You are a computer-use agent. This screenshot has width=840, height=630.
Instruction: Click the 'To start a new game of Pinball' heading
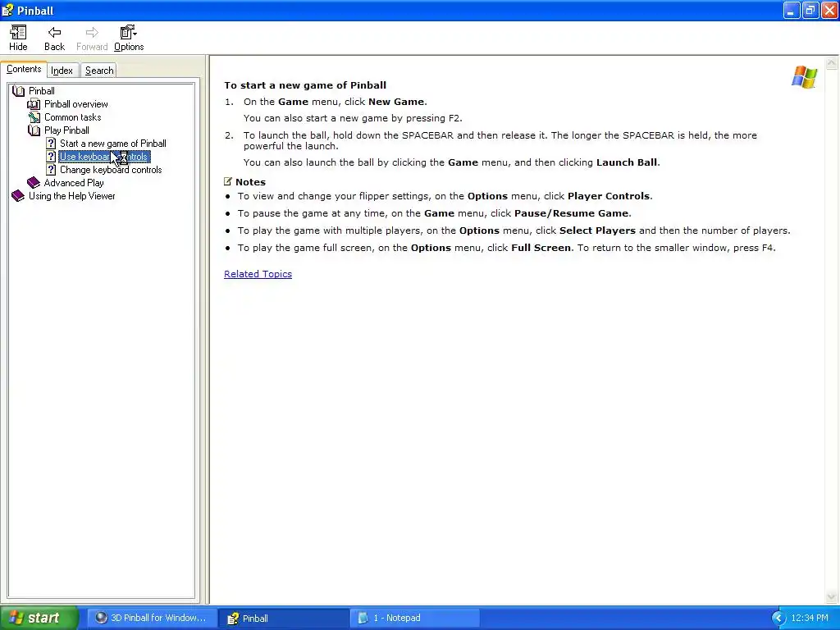coord(305,85)
